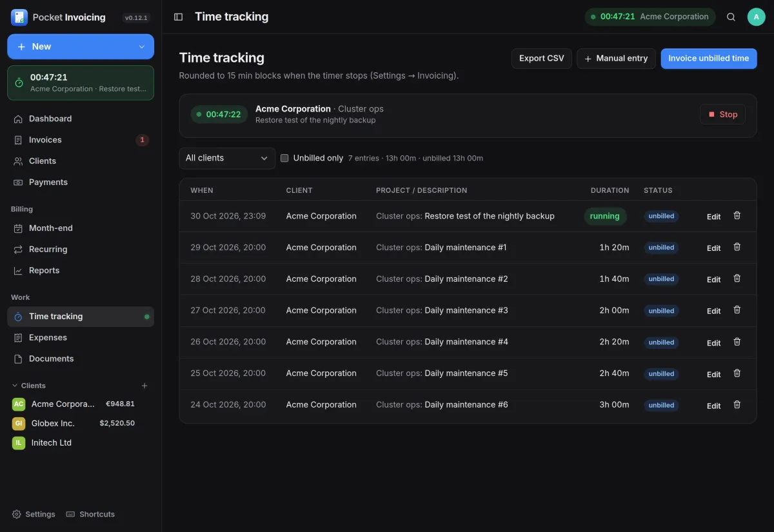Open the Invoices page
This screenshot has width=774, height=532.
tap(81, 140)
